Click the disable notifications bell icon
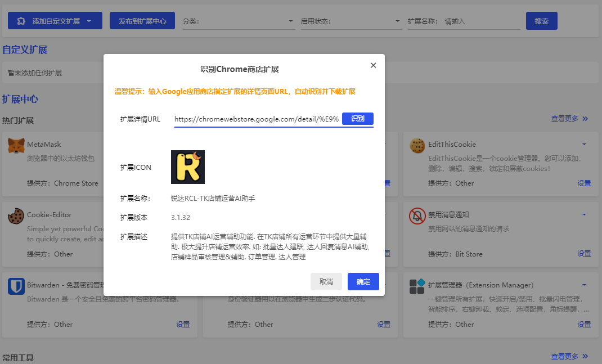 coord(417,216)
